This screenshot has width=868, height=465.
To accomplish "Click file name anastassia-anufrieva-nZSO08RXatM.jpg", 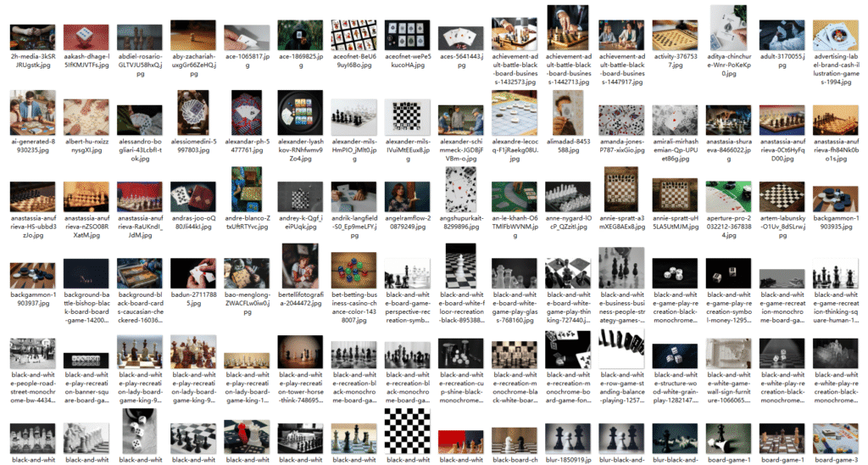I will pyautogui.click(x=86, y=226).
